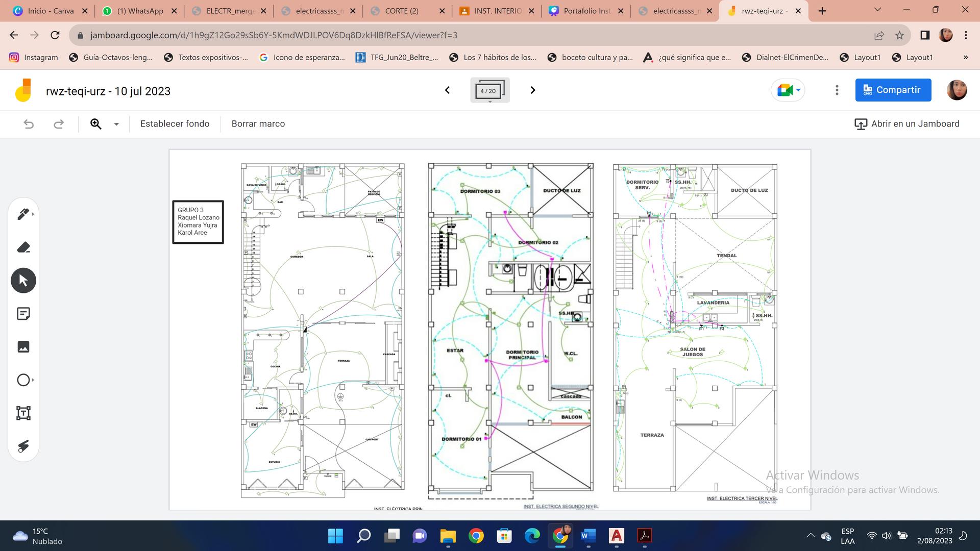
Task: Open Word from the taskbar
Action: tap(588, 536)
